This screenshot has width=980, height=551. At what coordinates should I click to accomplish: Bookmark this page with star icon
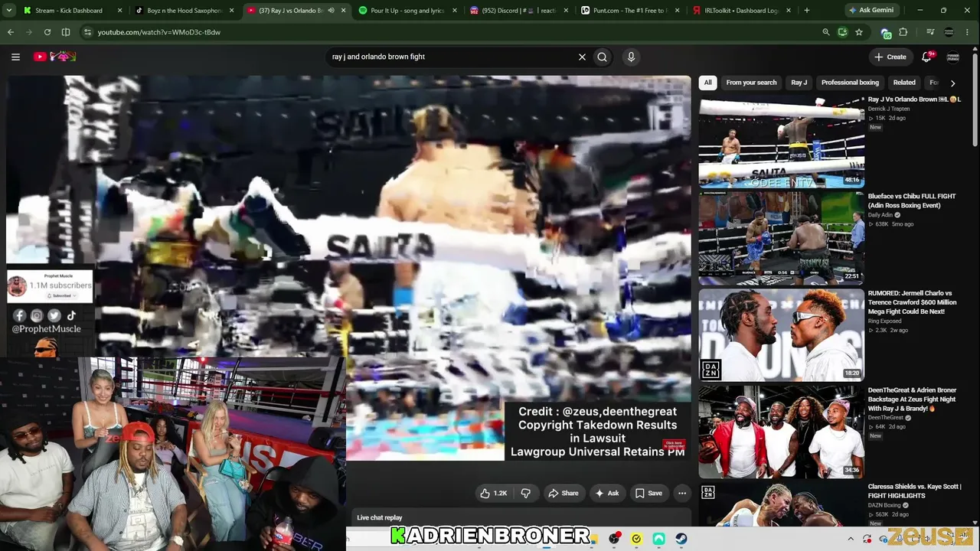pyautogui.click(x=859, y=32)
